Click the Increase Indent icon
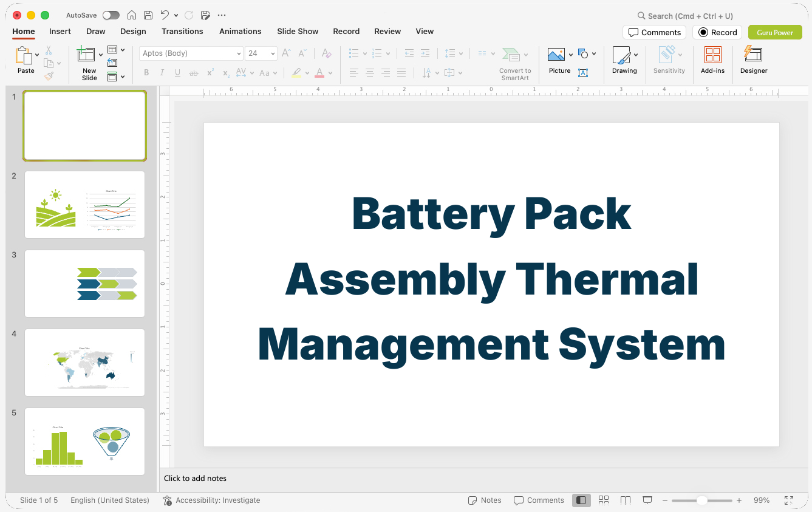The width and height of the screenshot is (812, 512). tap(425, 53)
